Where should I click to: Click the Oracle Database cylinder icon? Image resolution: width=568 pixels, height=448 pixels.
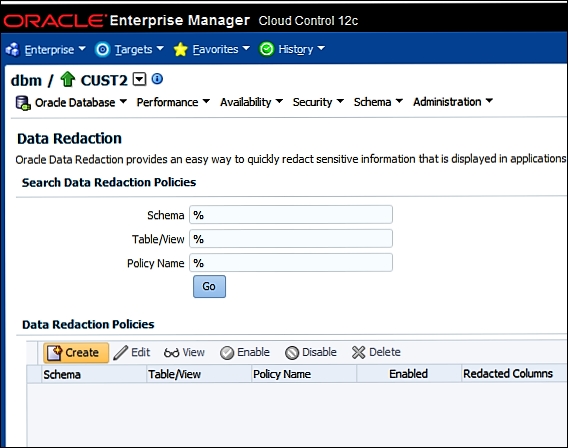pyautogui.click(x=22, y=103)
